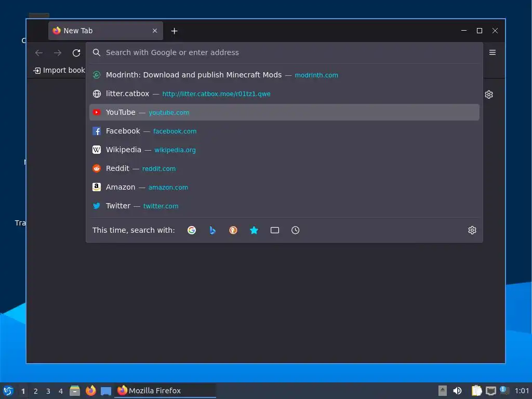This screenshot has width=532, height=399.
Task: Click the taskbar clock showing 1:01
Action: point(522,391)
